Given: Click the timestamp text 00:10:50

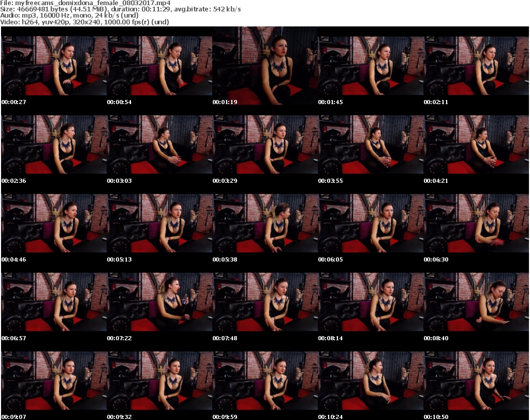Looking at the screenshot, I should click(436, 417).
